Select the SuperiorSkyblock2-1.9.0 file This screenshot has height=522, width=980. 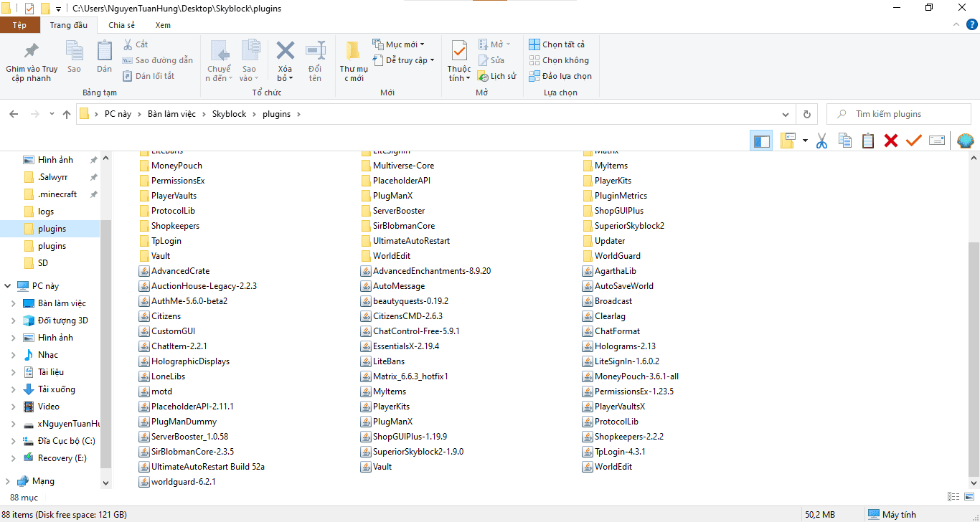(x=413, y=452)
